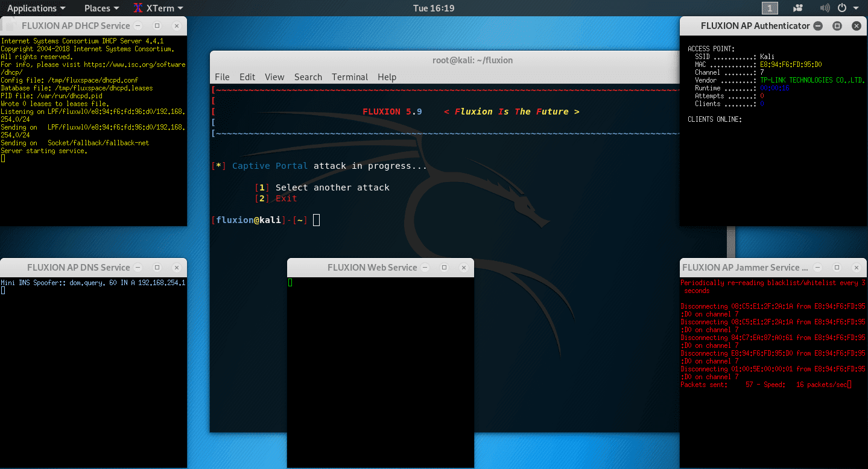Click '< Fluxion Is The Future >' banner
The image size is (868, 469).
(x=512, y=112)
